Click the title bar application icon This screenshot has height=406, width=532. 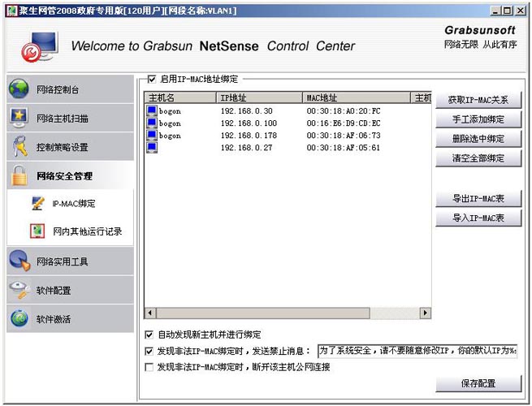(12, 11)
